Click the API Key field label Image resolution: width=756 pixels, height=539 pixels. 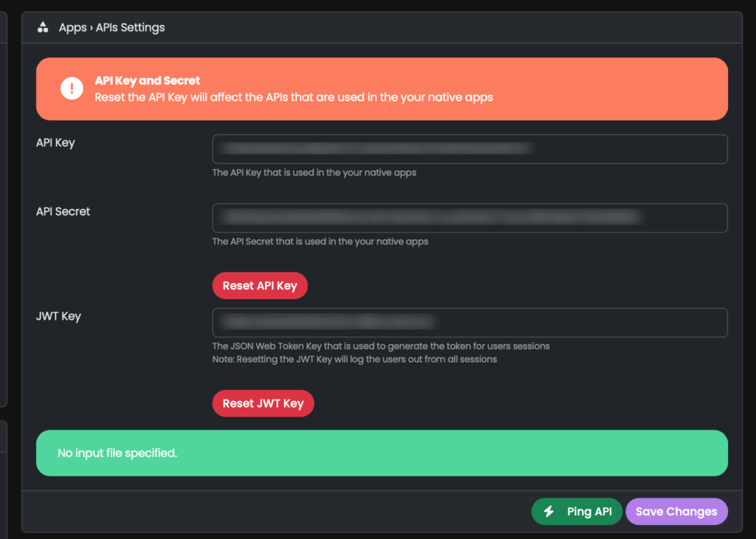pyautogui.click(x=55, y=143)
